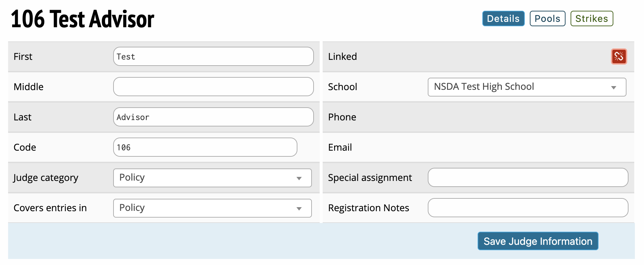Click the red unlink account icon
Screen dimensions: 644x265
point(619,56)
